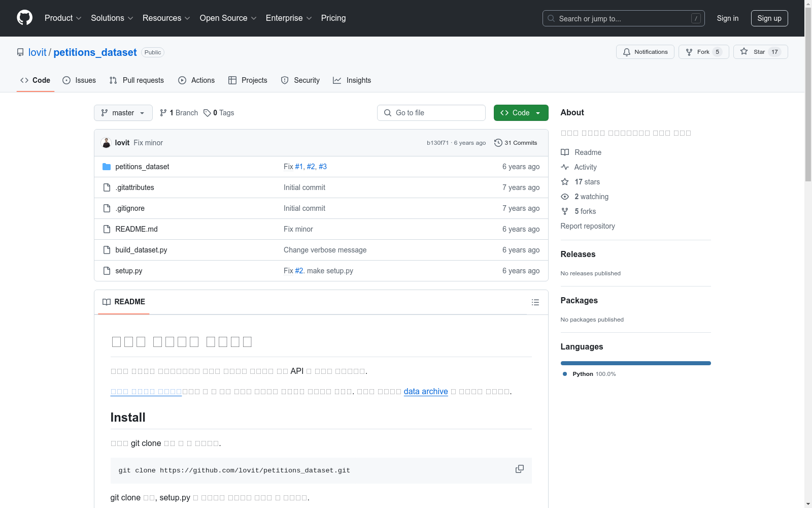Screen dimensions: 812x508
Task: Click the 17 star count badge
Action: click(x=774, y=52)
